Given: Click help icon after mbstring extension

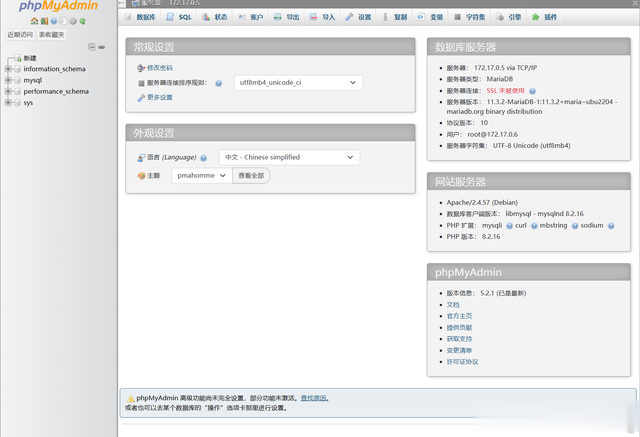Looking at the screenshot, I should click(x=575, y=226).
